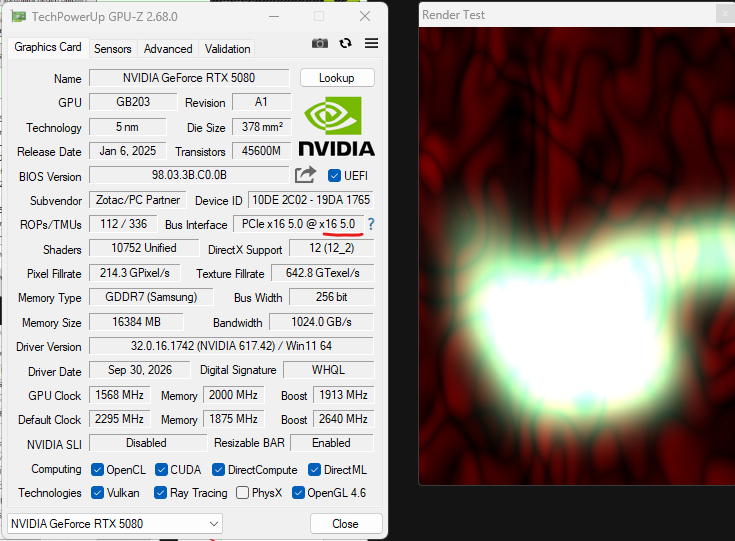
Task: Click the current Boost value 1913 MHz
Action: point(344,395)
